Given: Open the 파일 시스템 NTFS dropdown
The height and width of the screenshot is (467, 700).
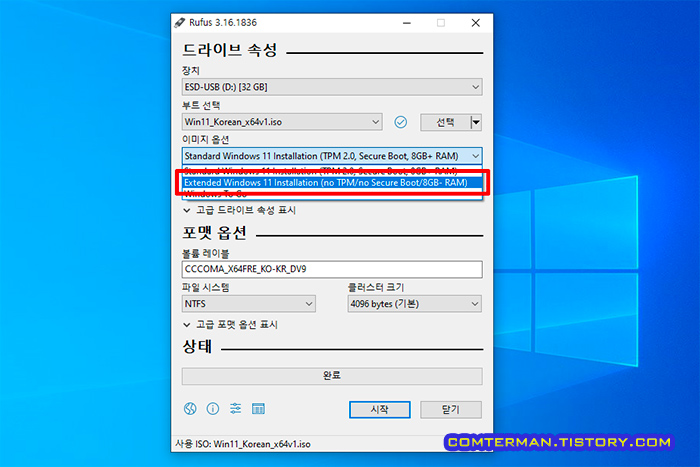Looking at the screenshot, I should [x=249, y=304].
